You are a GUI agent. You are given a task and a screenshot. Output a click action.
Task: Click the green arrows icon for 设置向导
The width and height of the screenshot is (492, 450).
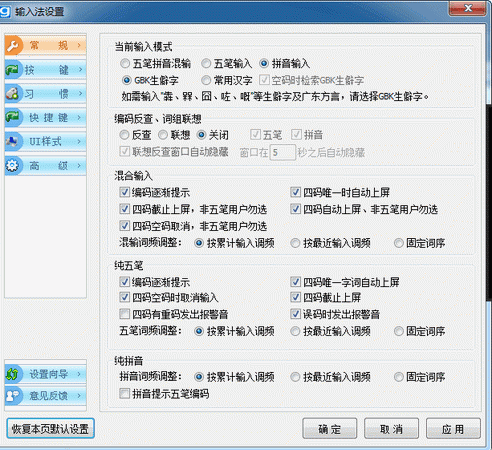13,374
